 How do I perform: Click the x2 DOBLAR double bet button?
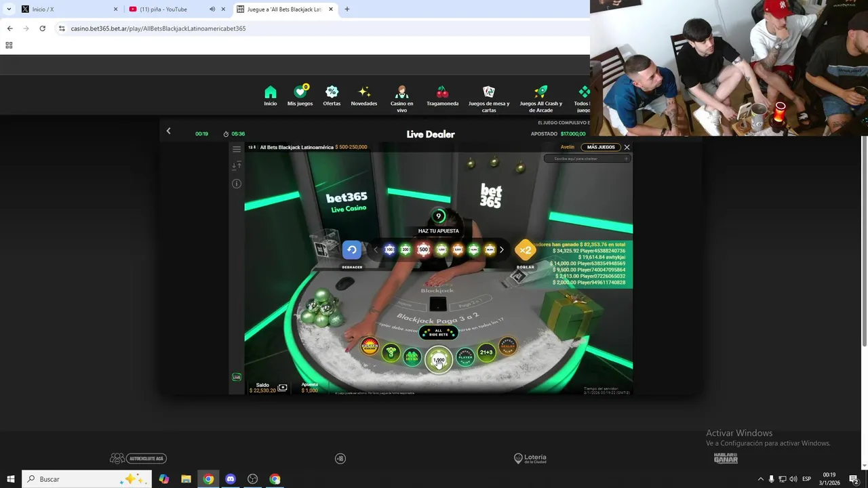526,250
